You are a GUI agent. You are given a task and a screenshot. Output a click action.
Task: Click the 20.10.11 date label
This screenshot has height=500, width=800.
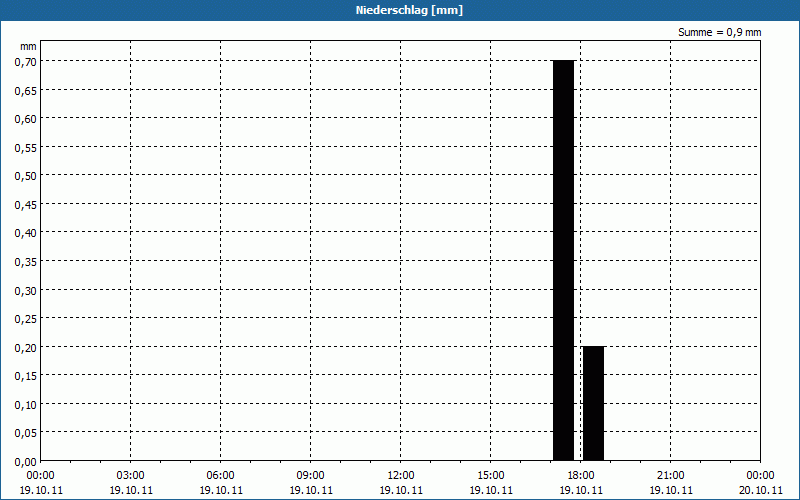click(x=761, y=490)
